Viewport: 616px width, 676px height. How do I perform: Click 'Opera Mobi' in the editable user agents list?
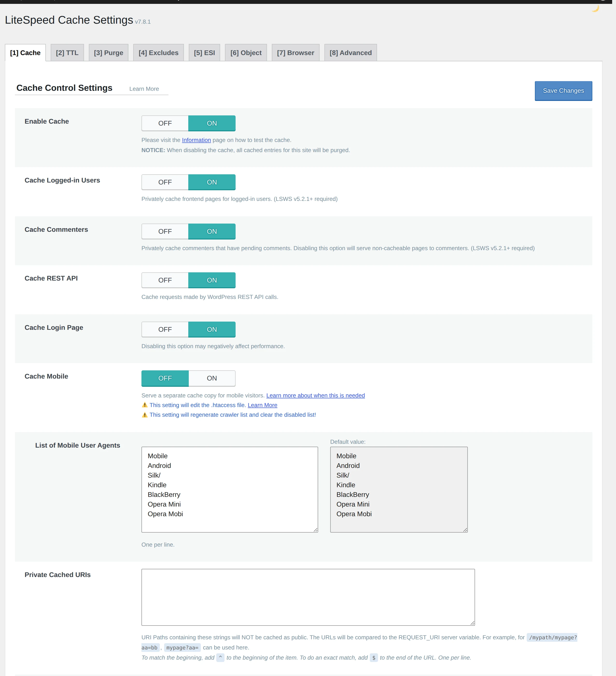point(165,514)
